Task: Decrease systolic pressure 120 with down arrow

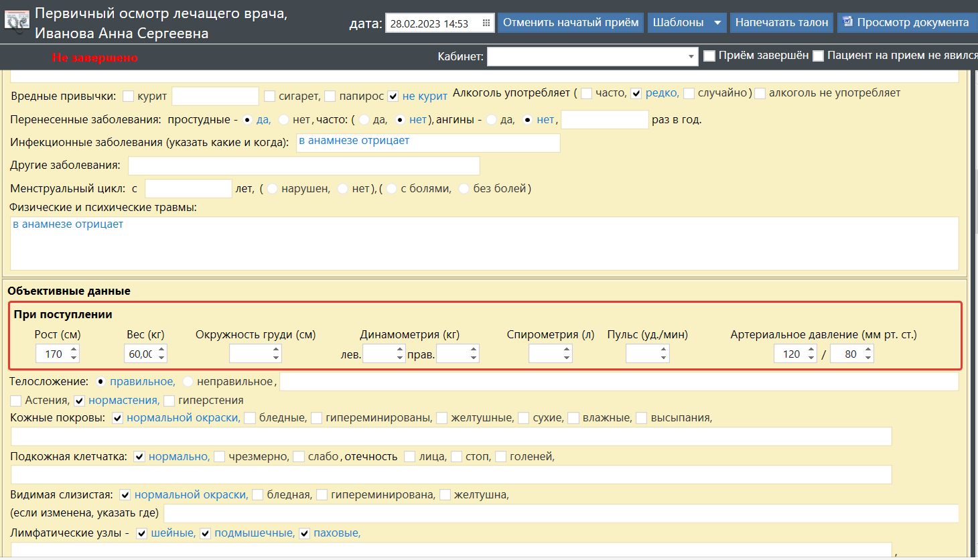Action: tap(811, 358)
